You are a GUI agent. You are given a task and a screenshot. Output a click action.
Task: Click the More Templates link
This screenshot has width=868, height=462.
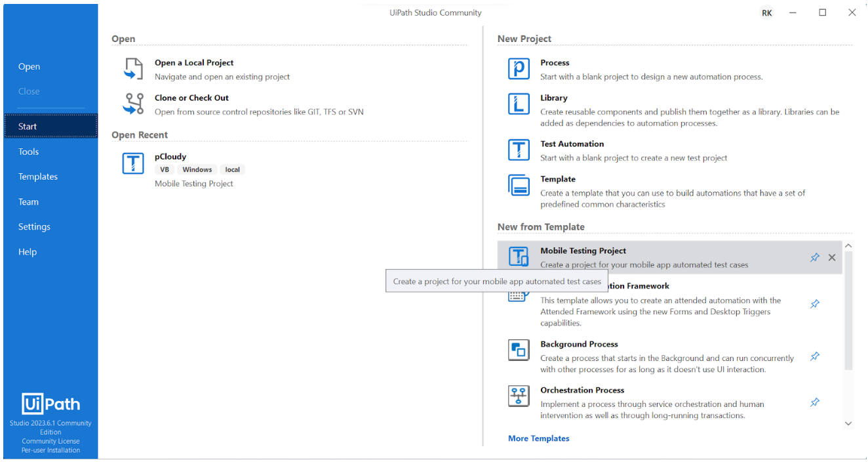click(x=538, y=438)
